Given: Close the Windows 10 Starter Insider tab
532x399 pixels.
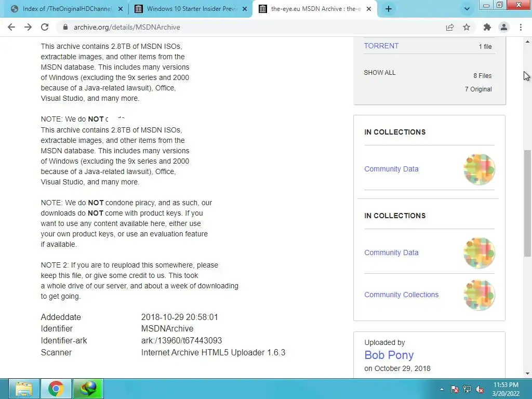Looking at the screenshot, I should (x=245, y=9).
